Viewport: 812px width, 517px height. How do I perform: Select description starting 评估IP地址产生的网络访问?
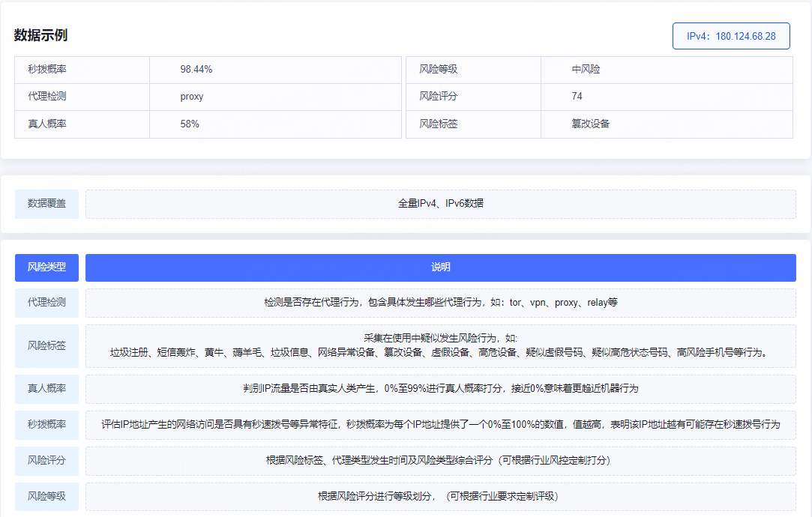(441, 424)
